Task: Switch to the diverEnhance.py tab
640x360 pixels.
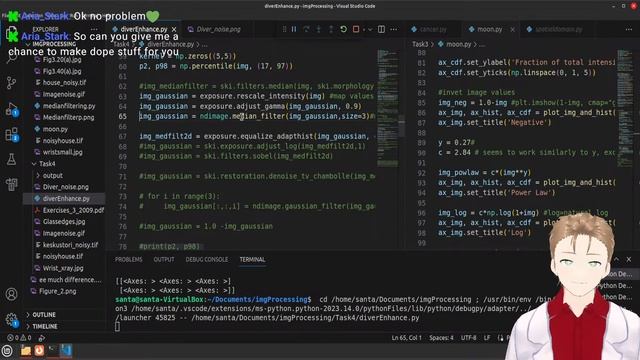Action: 144,29
